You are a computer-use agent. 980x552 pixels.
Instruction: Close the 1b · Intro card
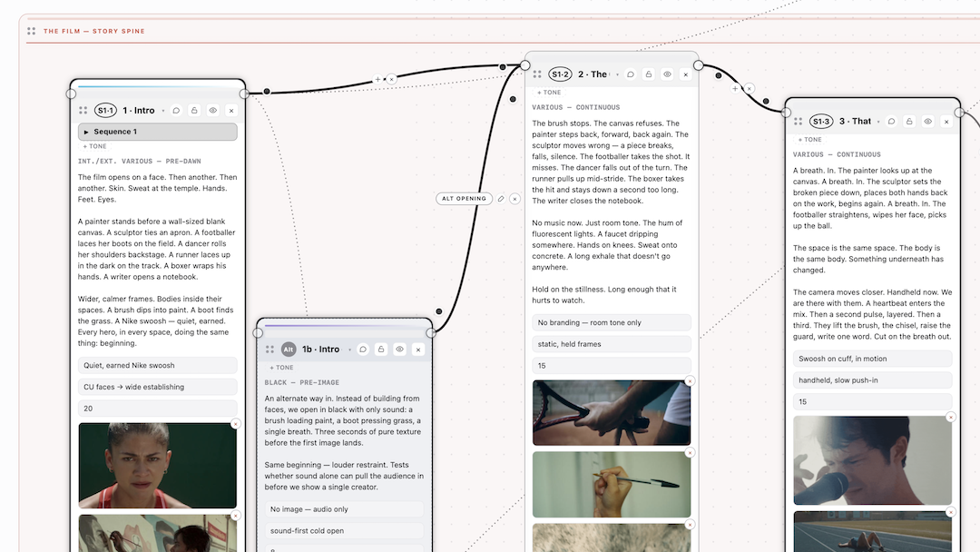[418, 350]
